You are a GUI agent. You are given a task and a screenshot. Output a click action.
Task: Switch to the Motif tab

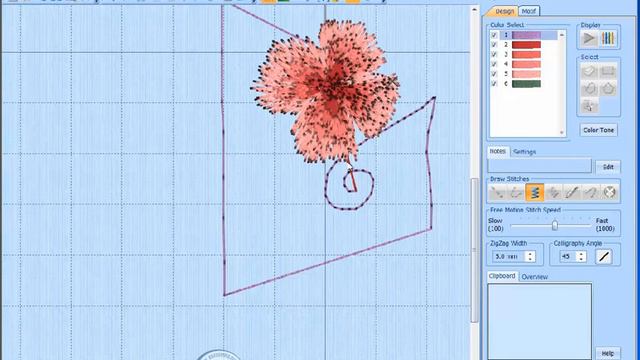coord(529,11)
